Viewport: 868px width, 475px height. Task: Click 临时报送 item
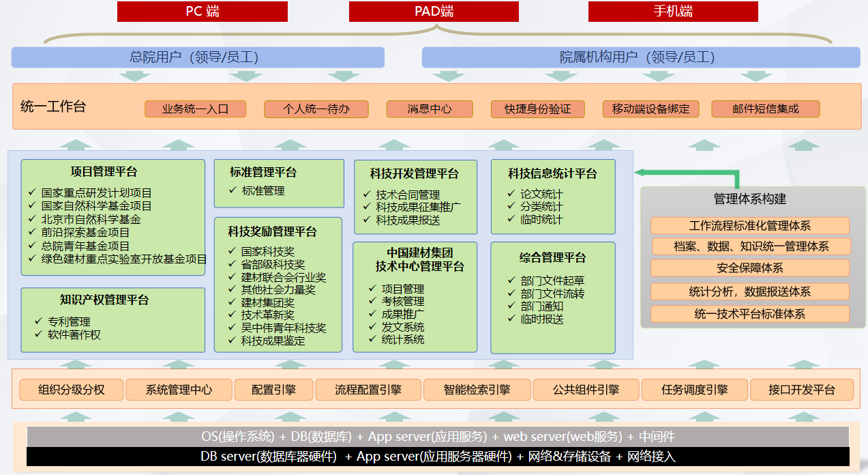pyautogui.click(x=542, y=319)
